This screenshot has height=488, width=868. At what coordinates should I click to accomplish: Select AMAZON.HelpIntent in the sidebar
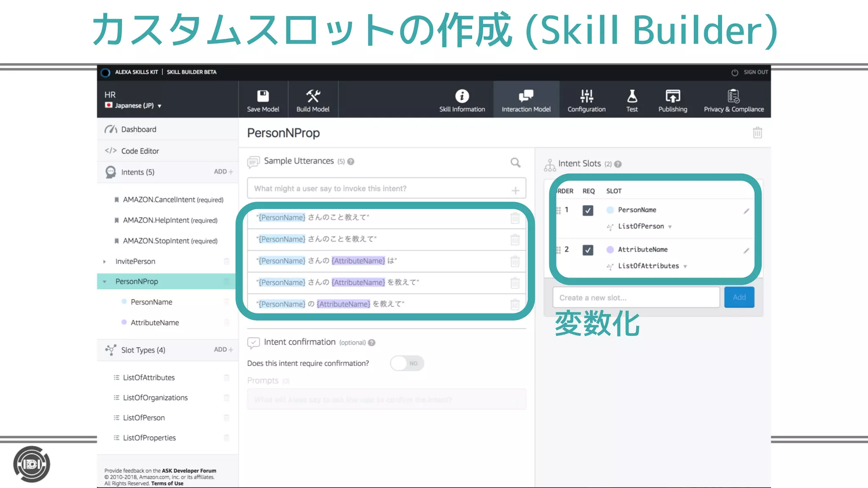point(170,220)
